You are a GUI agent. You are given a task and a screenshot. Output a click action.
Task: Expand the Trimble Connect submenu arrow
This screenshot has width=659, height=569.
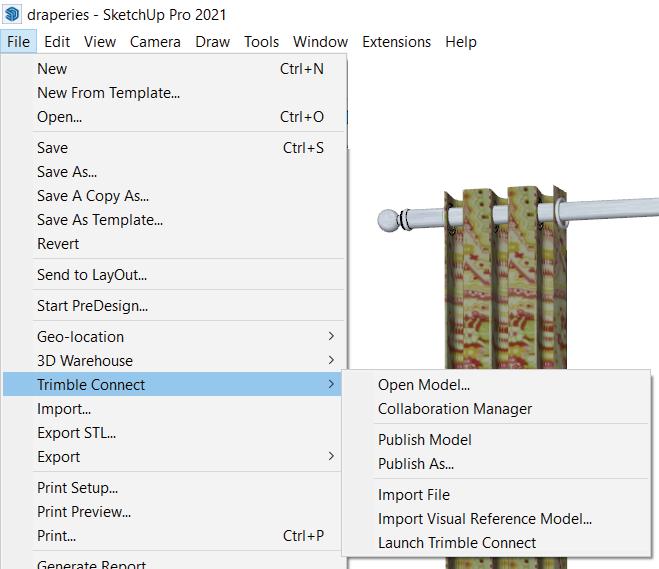pos(331,384)
